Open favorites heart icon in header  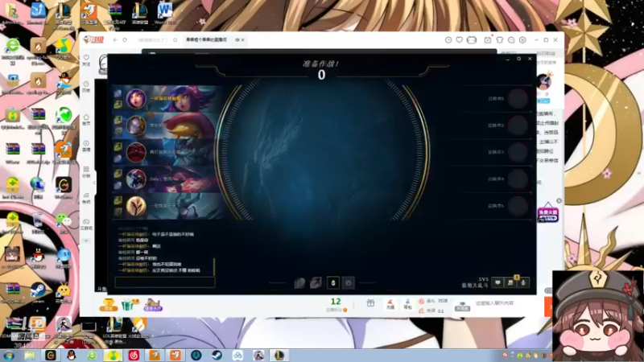pyautogui.click(x=459, y=39)
